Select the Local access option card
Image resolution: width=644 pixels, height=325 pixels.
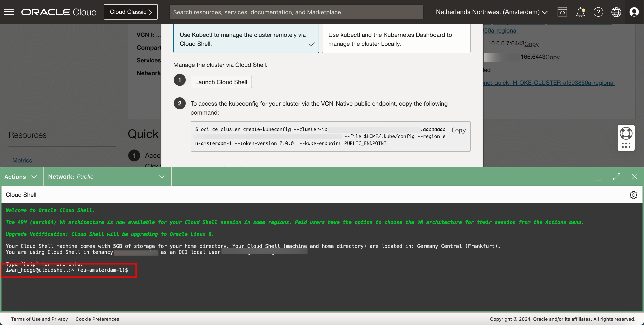coord(396,39)
